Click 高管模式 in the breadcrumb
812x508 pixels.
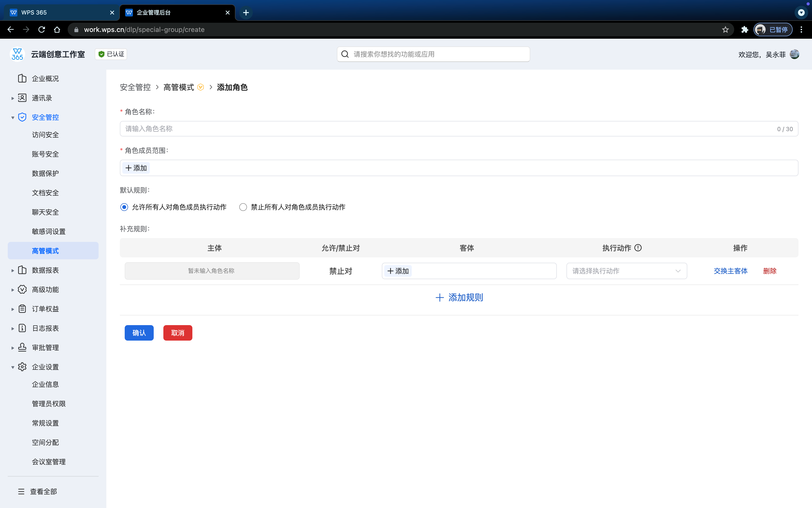(179, 87)
